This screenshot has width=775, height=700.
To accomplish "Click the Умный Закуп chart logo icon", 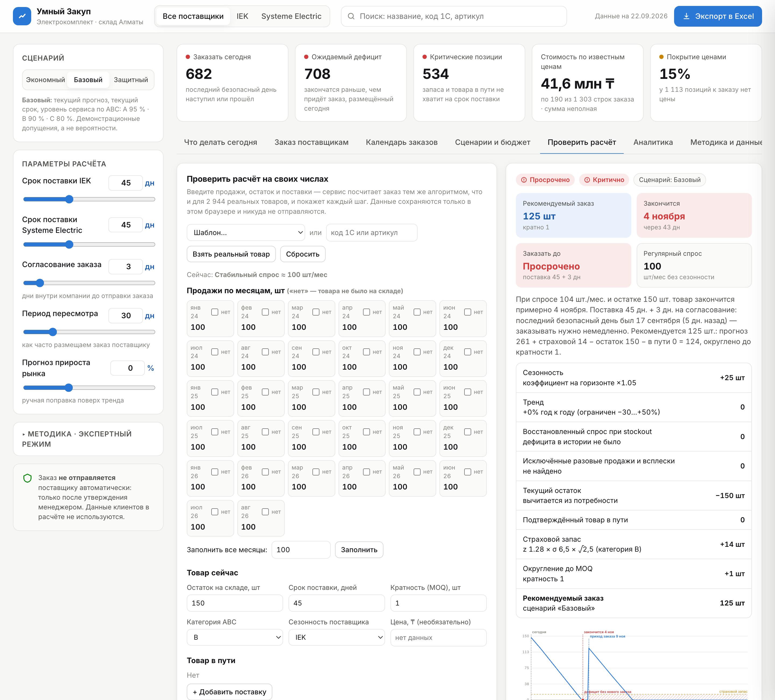I will pos(22,16).
